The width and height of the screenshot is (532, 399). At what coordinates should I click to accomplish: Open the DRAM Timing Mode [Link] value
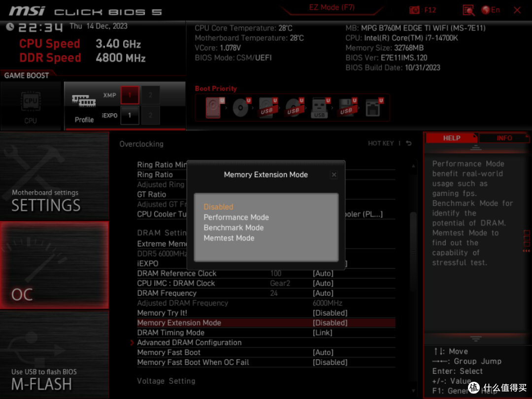[322, 333]
